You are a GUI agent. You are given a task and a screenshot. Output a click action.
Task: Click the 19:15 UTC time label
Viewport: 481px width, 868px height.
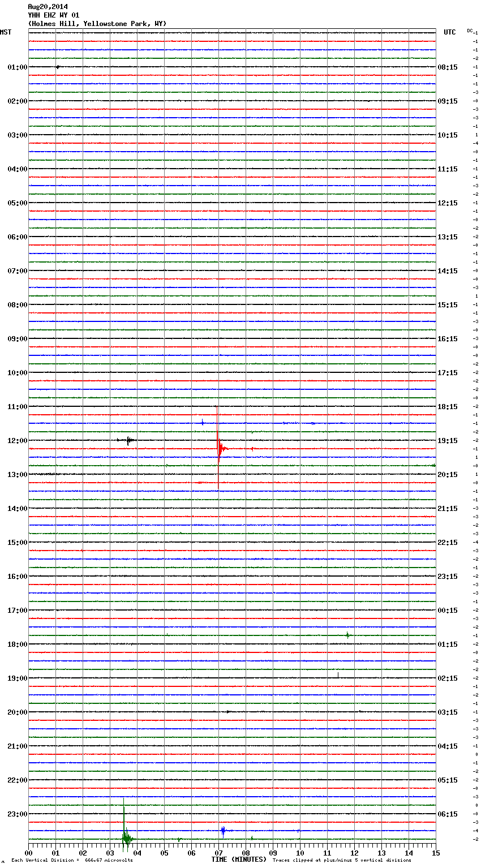click(x=448, y=441)
